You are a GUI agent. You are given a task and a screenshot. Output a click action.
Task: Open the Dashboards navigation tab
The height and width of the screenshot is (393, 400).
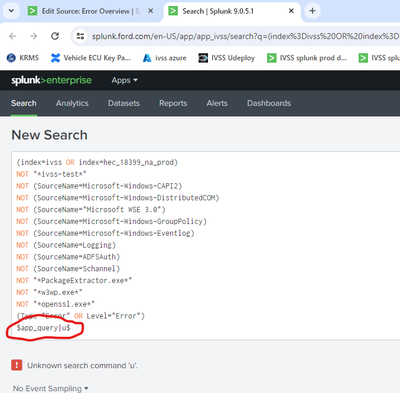269,103
